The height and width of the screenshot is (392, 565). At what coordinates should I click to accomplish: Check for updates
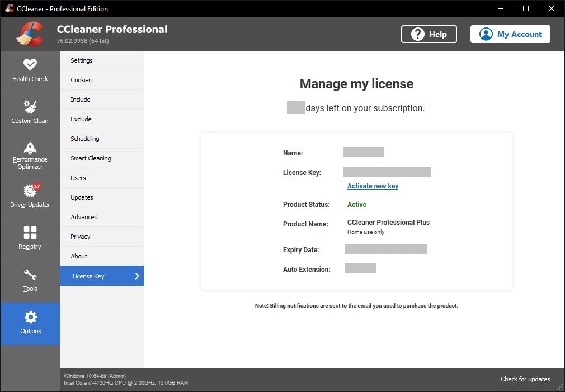pyautogui.click(x=525, y=379)
